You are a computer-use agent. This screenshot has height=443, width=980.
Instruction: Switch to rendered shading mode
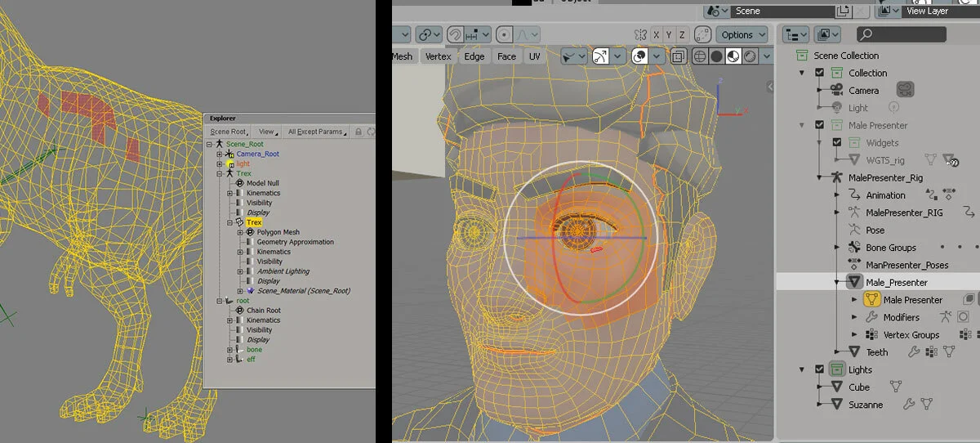coord(749,56)
